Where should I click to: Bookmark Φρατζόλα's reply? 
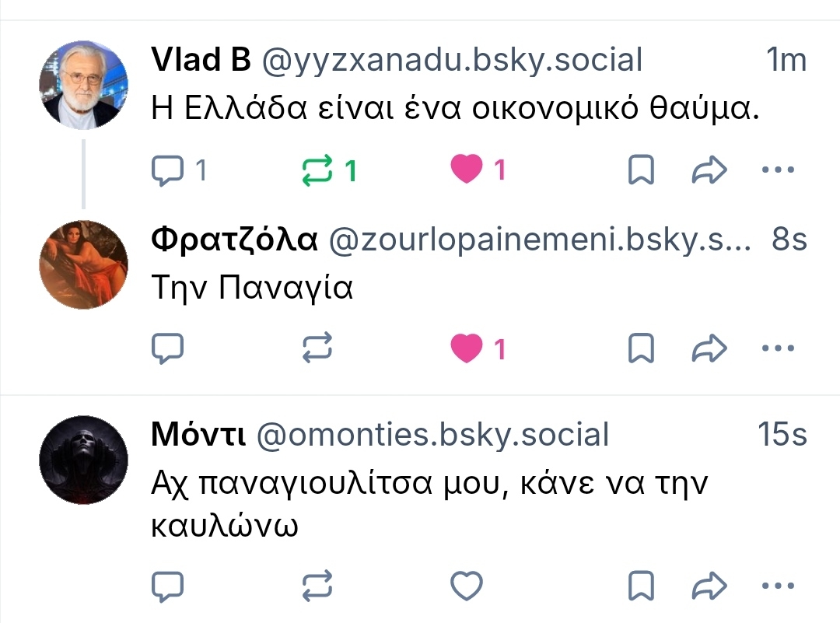[x=640, y=348]
